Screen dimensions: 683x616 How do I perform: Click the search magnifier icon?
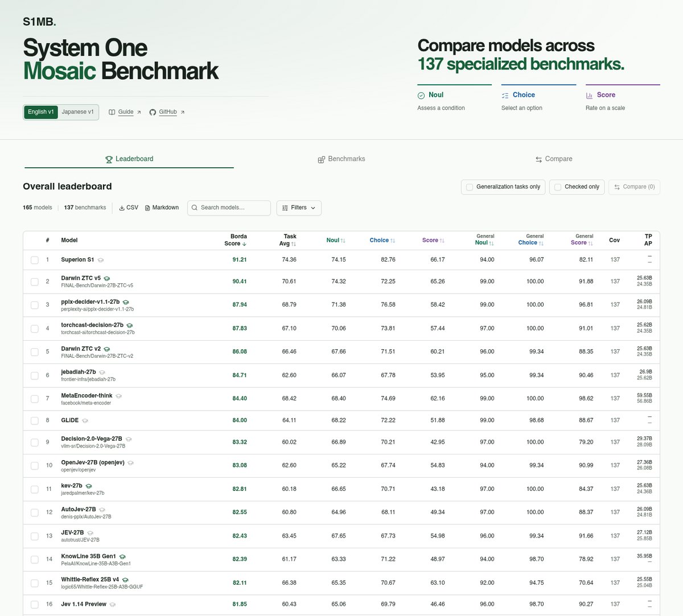point(195,208)
